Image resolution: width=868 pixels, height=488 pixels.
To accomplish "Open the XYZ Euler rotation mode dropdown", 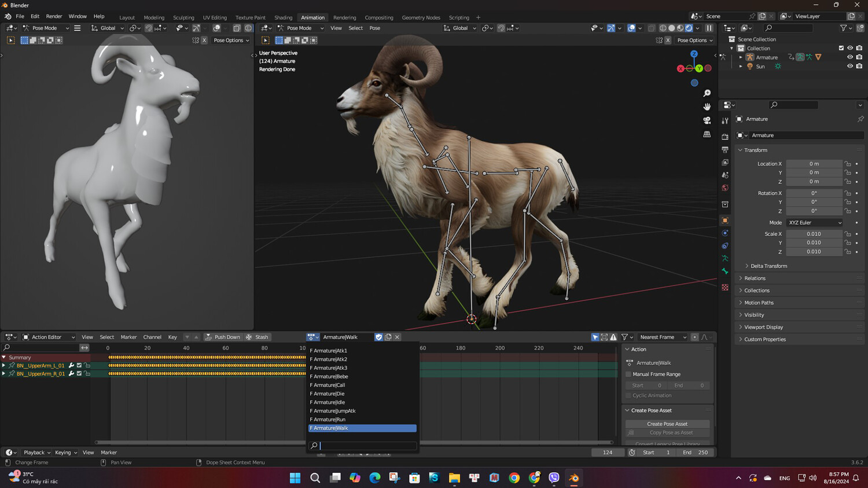I will (814, 223).
